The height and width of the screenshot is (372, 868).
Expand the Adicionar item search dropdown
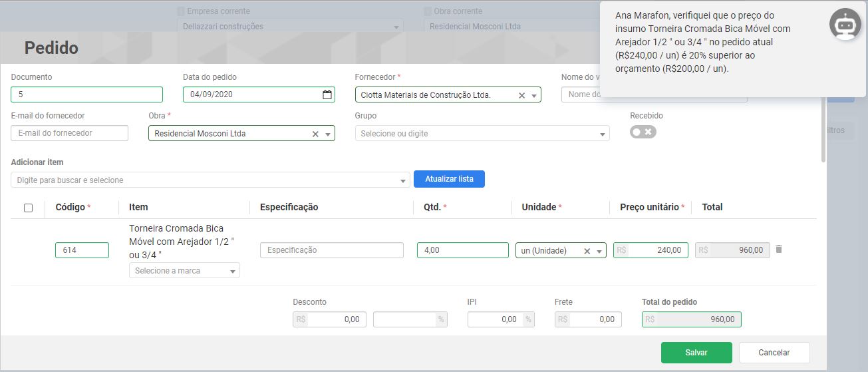(x=403, y=180)
